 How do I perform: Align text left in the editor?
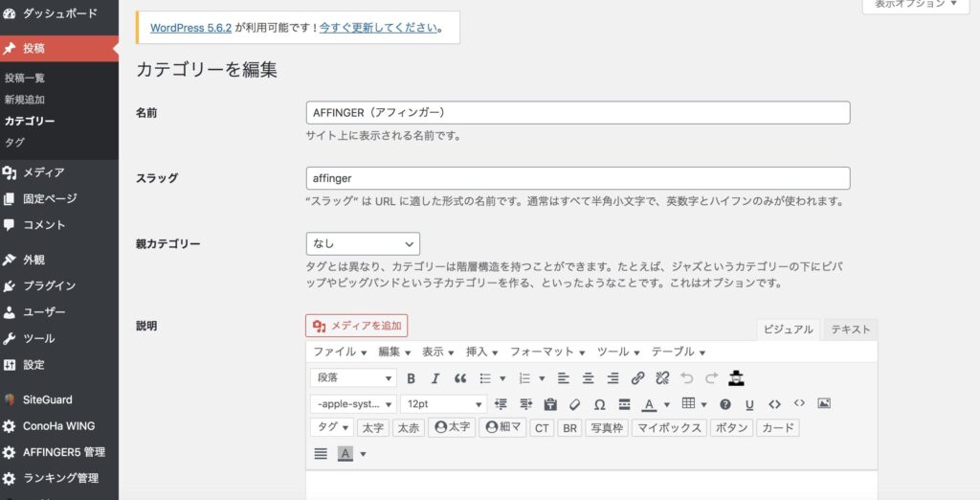[563, 378]
